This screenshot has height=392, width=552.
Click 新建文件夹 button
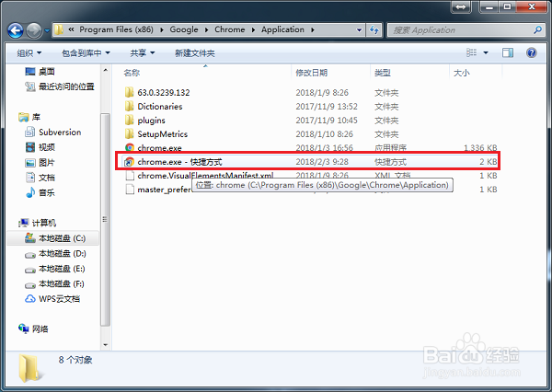pos(195,53)
